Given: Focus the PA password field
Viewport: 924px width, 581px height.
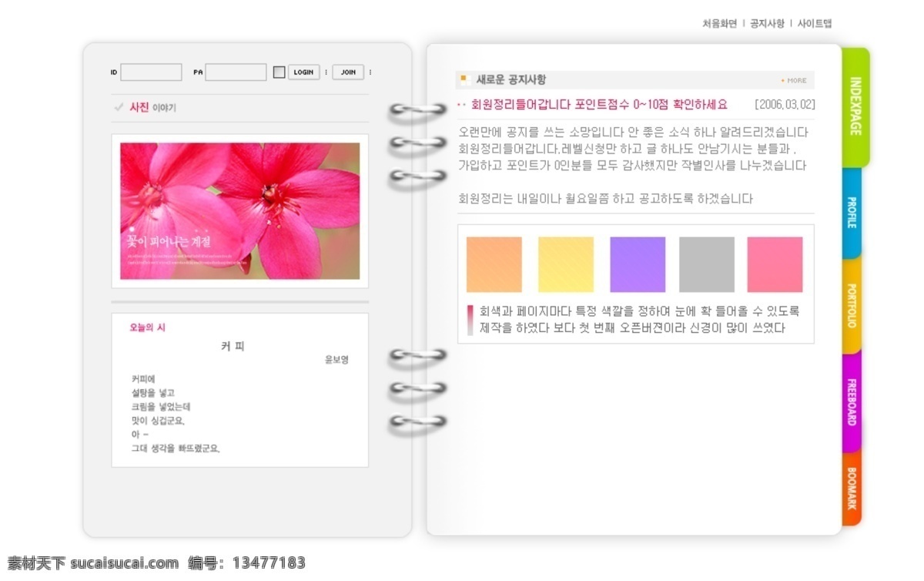Looking at the screenshot, I should 236,72.
